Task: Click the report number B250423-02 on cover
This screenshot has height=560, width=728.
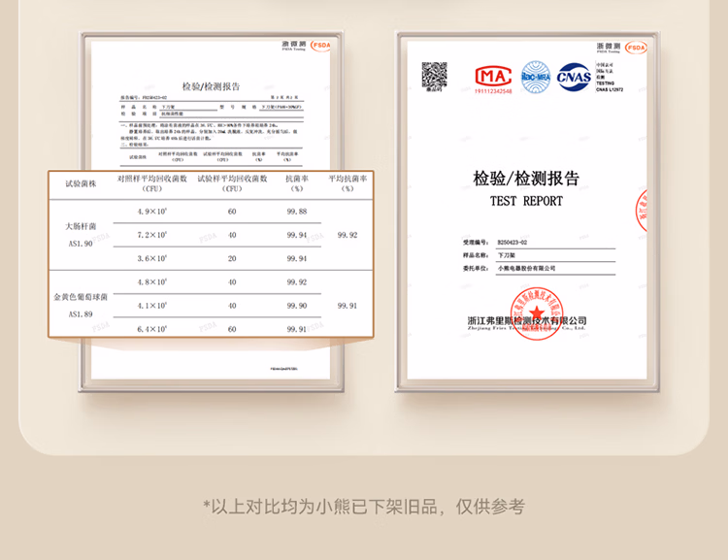Action: coord(513,243)
